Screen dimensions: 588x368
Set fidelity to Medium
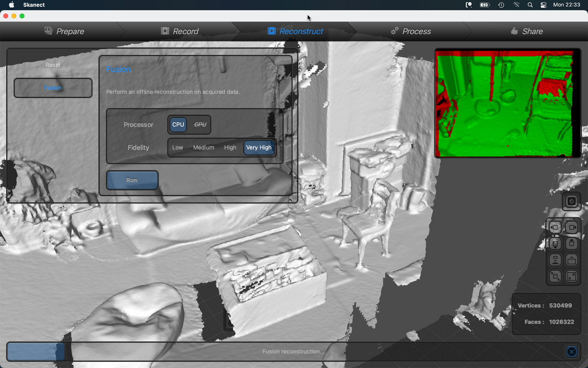[x=203, y=148]
